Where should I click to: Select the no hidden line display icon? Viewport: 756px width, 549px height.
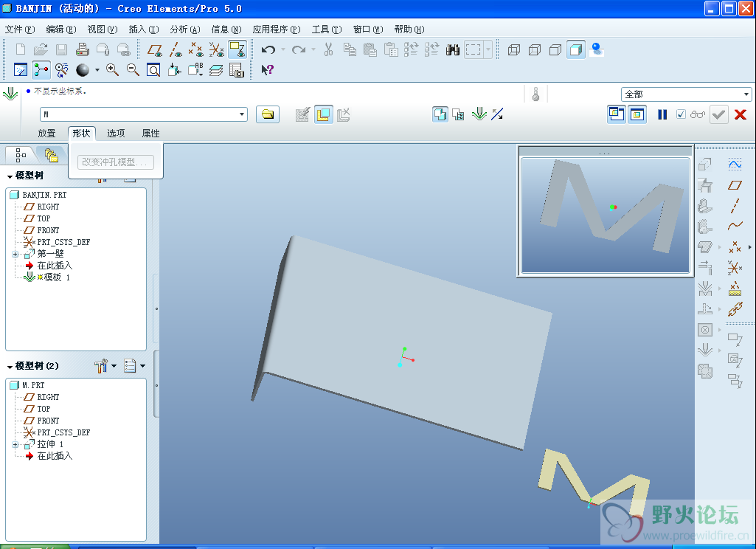click(x=555, y=49)
